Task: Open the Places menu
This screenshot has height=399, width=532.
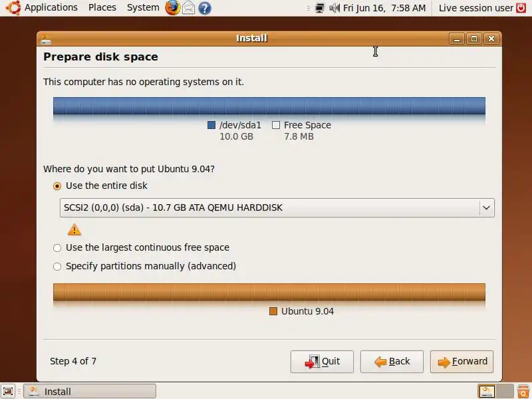Action: click(x=102, y=7)
